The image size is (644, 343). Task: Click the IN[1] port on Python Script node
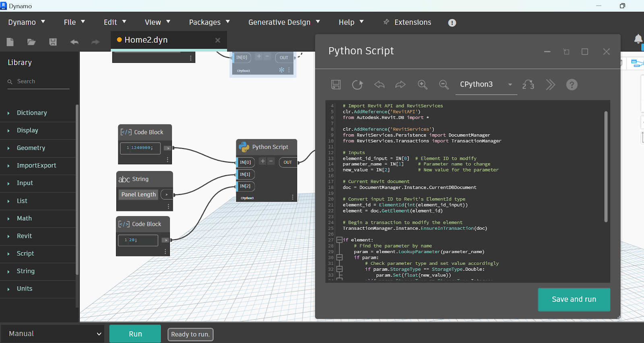[245, 174]
